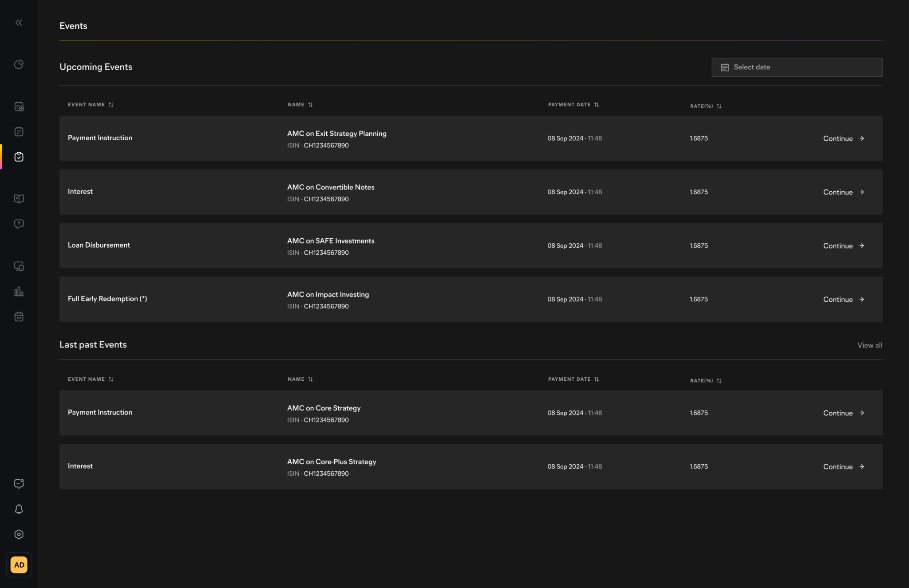Continue on AMC on Core-Plus Strategy
Image resolution: width=909 pixels, height=588 pixels.
click(x=843, y=467)
